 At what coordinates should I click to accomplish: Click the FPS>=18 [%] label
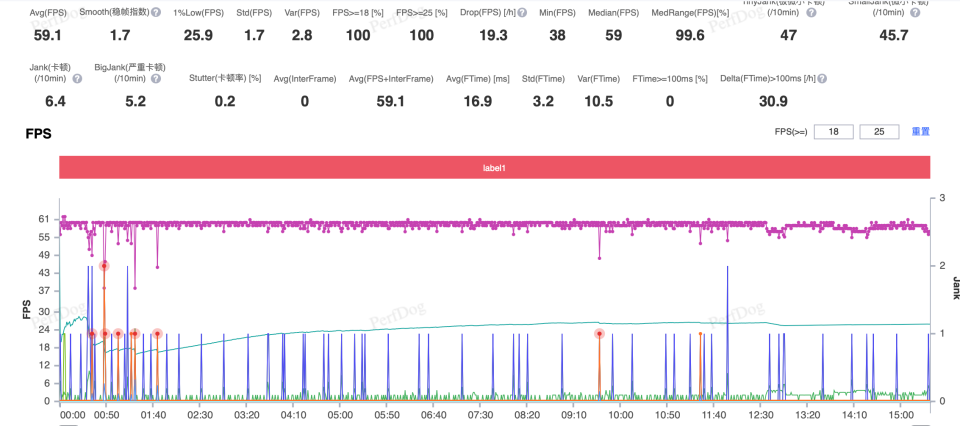[358, 12]
